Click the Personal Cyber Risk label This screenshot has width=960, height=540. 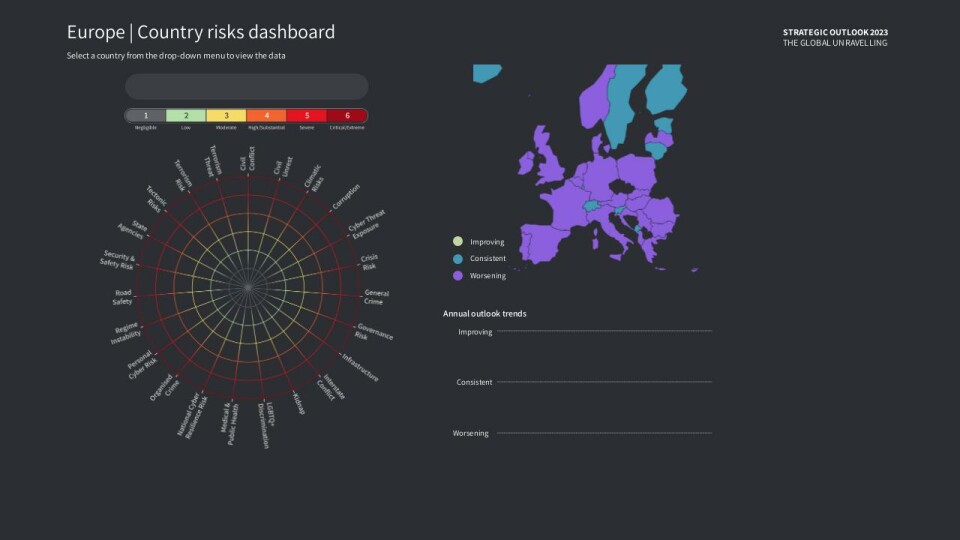pyautogui.click(x=142, y=364)
